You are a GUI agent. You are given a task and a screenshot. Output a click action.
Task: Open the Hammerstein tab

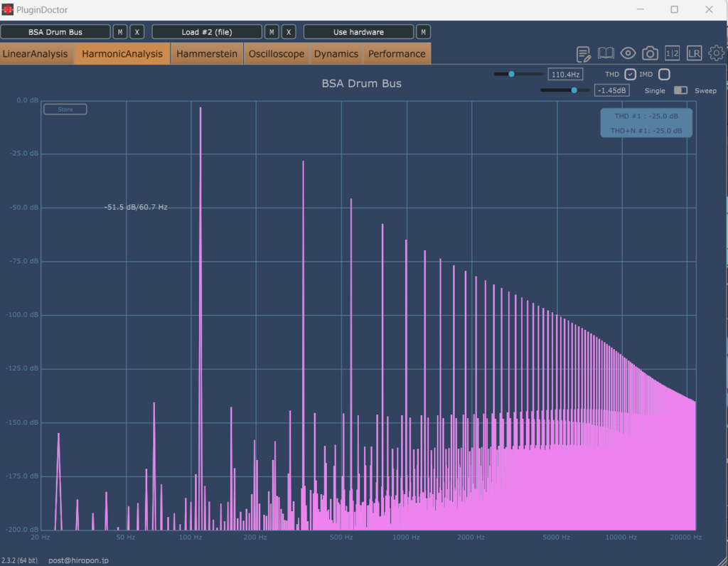(207, 54)
